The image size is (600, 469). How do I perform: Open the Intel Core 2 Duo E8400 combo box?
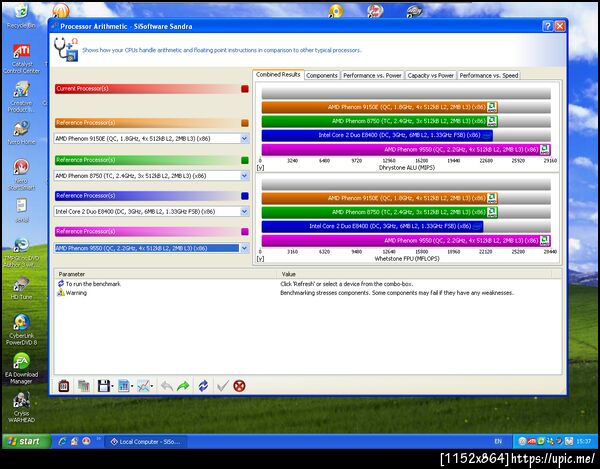point(152,212)
